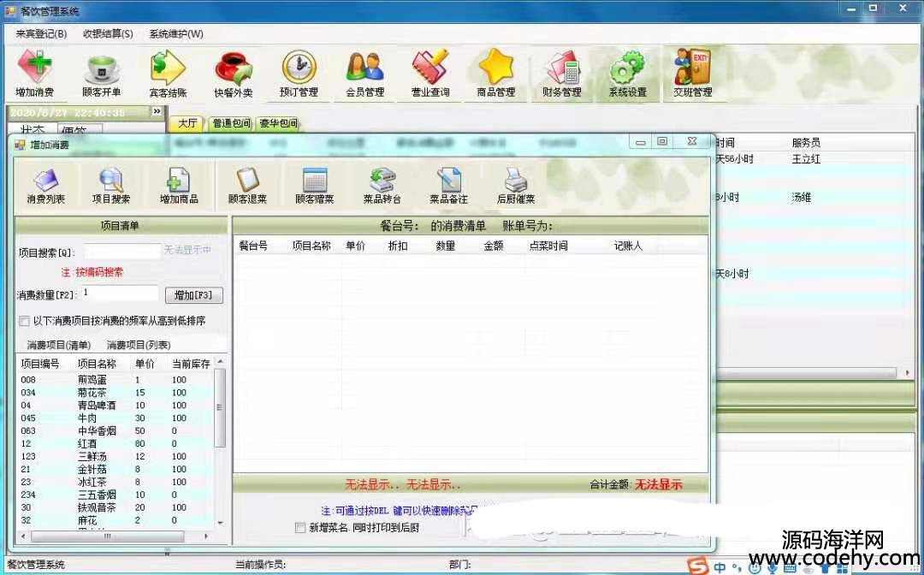Open the 财务管理 calculator icon
The width and height of the screenshot is (924, 575).
pyautogui.click(x=562, y=74)
